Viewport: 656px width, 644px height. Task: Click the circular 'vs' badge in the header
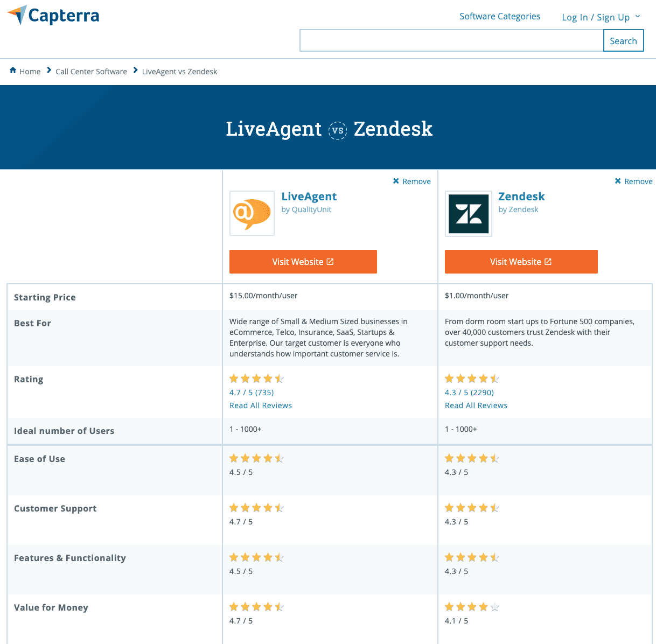point(338,130)
